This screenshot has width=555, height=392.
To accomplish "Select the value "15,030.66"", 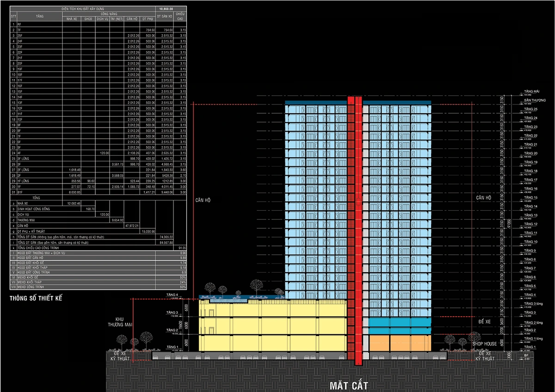I will [148, 231].
